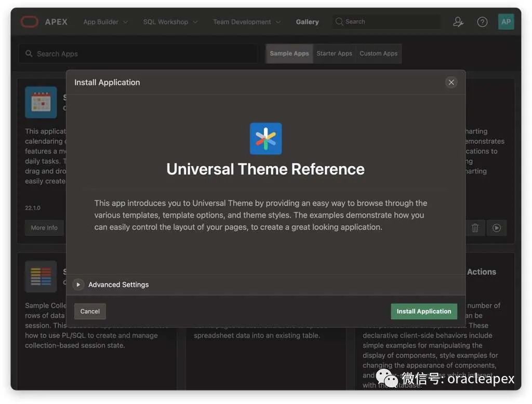Switch to the Custom Apps tab
The width and height of the screenshot is (532, 404).
tap(378, 53)
